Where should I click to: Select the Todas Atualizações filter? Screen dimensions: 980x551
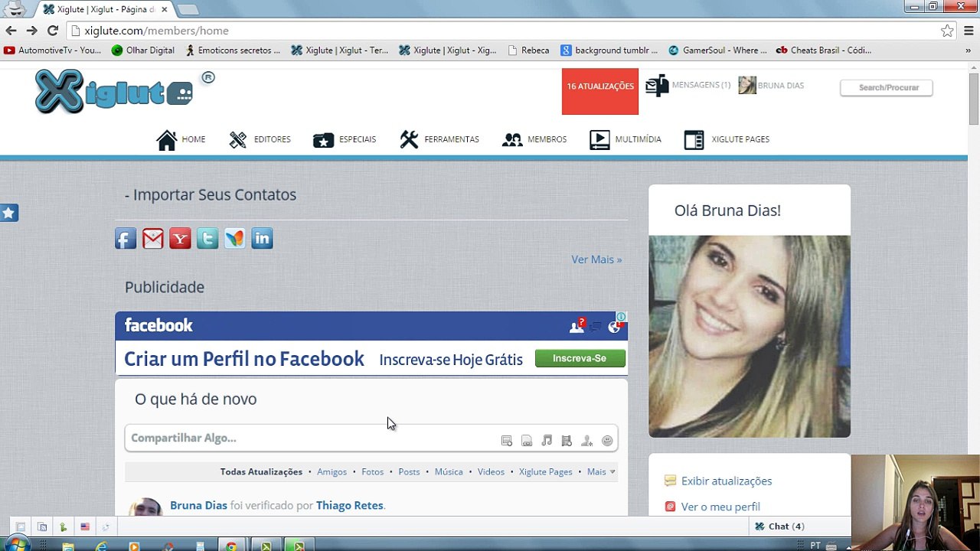(x=261, y=471)
